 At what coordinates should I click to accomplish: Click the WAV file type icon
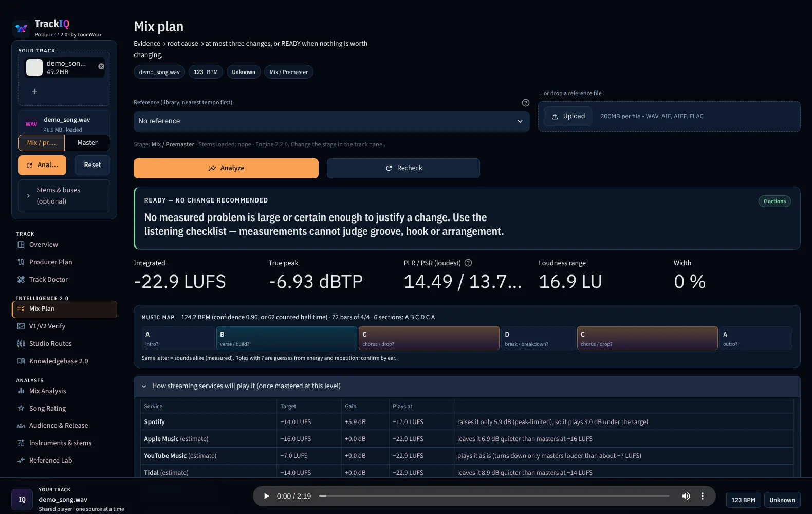click(31, 124)
